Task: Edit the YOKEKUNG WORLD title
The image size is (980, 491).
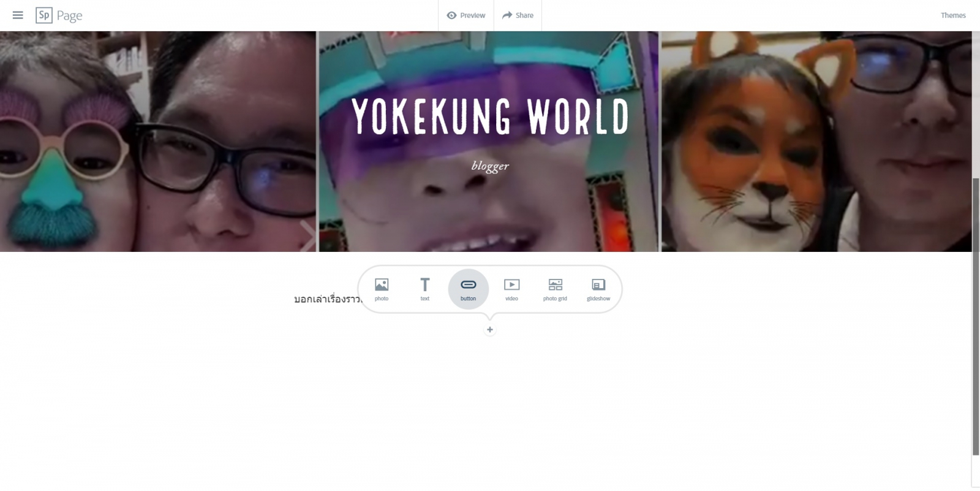Action: [490, 116]
